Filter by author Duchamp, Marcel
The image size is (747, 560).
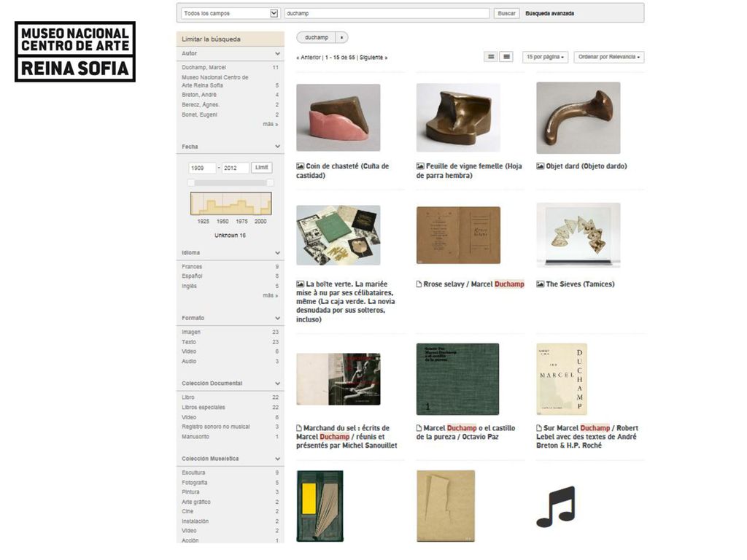pos(204,68)
